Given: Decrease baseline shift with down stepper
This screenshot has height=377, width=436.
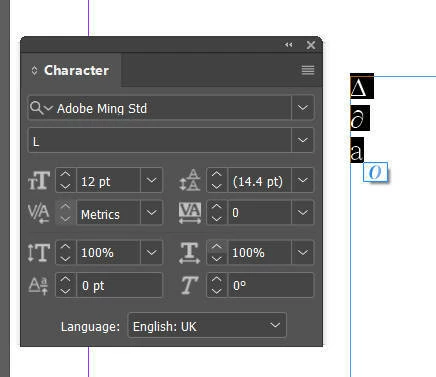Looking at the screenshot, I should 65,291.
